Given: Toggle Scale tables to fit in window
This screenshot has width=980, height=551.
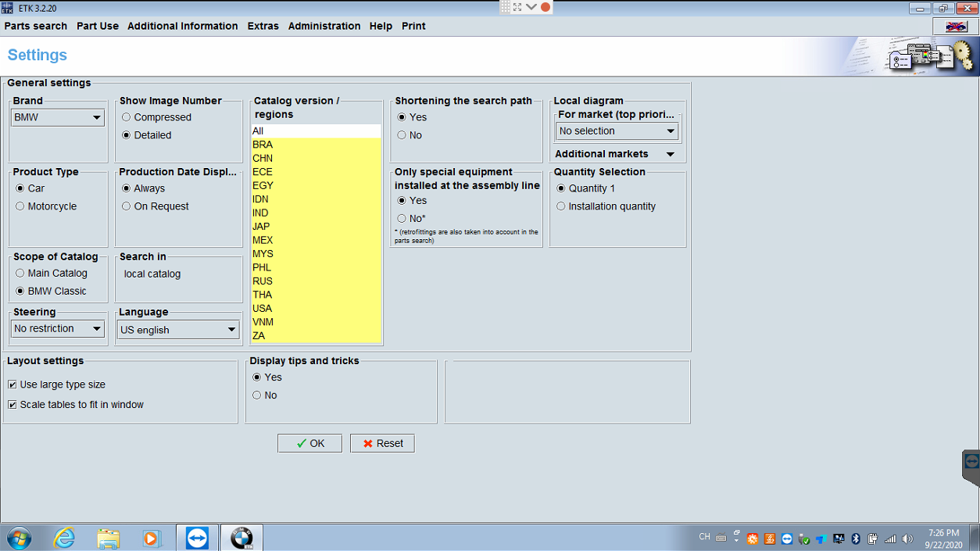Looking at the screenshot, I should pyautogui.click(x=13, y=405).
